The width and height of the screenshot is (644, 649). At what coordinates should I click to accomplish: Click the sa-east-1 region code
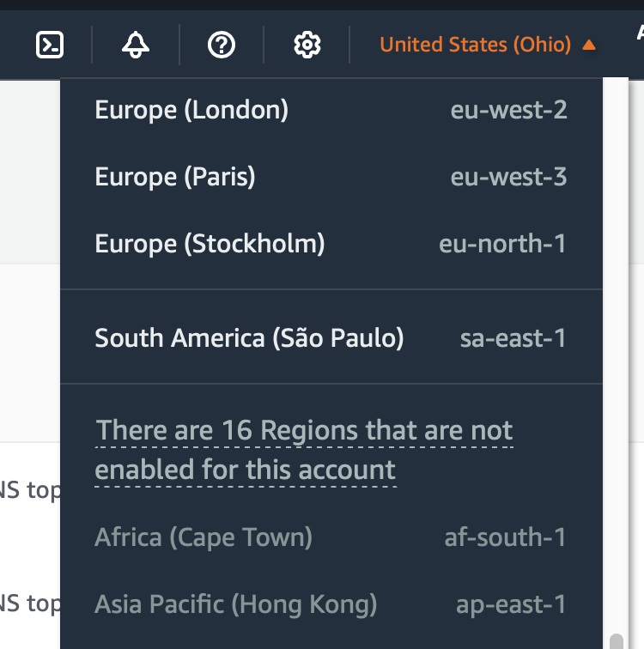point(513,337)
